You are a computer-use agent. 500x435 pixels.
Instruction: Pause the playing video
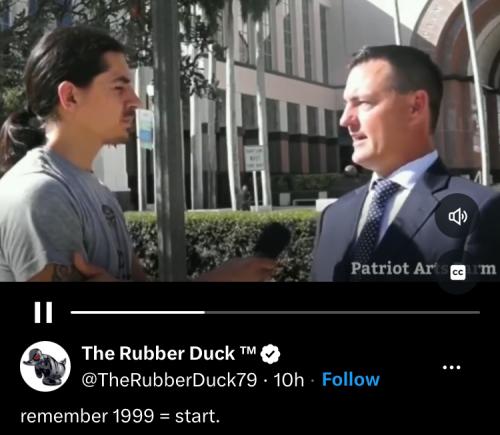click(43, 312)
